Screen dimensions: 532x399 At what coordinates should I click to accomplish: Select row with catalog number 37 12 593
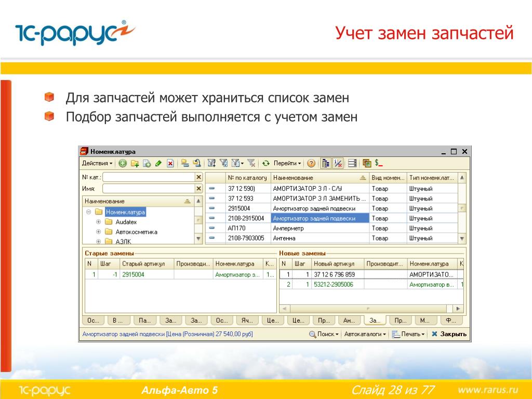[x=331, y=198]
